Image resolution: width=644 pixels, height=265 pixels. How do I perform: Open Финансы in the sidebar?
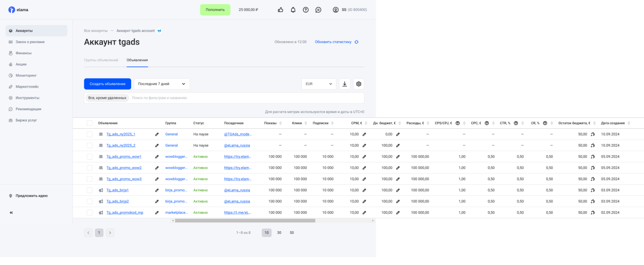24,53
